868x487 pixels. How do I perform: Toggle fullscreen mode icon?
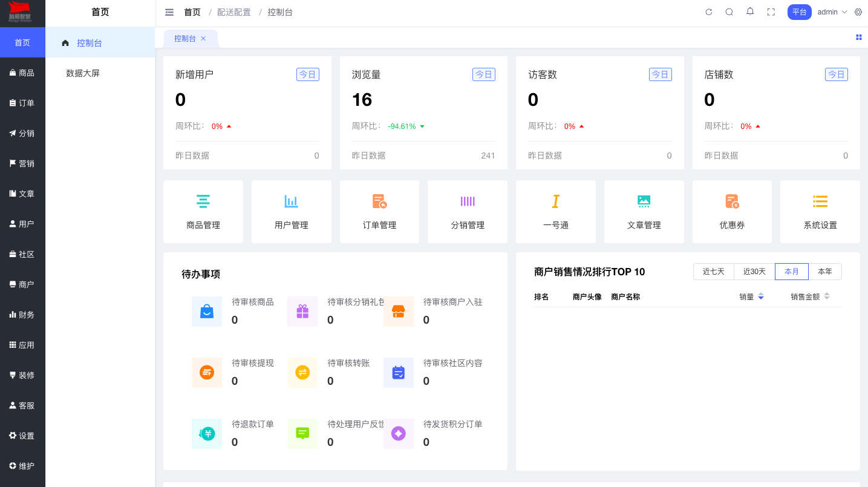pos(771,12)
